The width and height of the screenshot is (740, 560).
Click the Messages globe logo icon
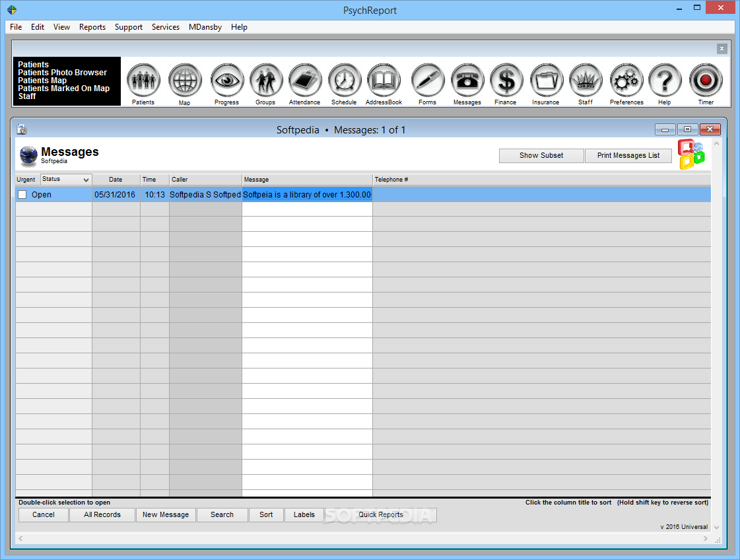click(28, 155)
